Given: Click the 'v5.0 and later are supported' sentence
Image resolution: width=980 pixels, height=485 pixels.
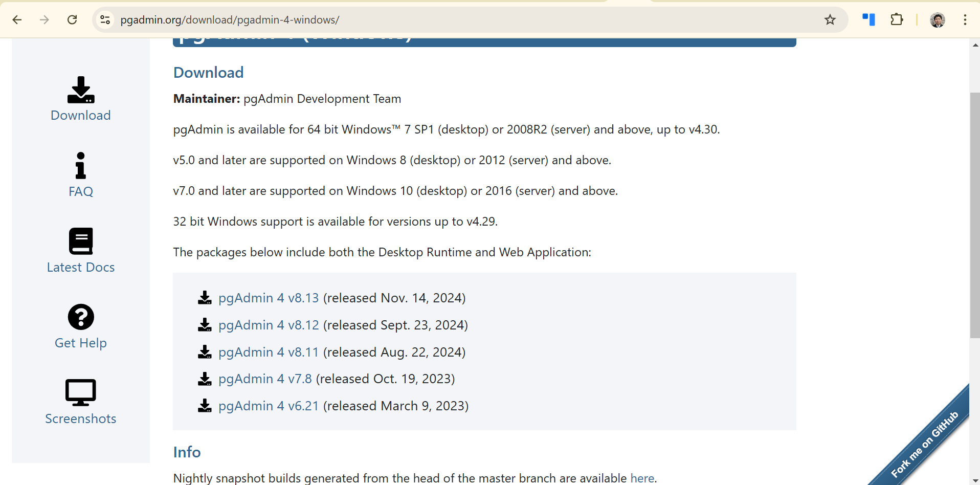Looking at the screenshot, I should click(392, 160).
